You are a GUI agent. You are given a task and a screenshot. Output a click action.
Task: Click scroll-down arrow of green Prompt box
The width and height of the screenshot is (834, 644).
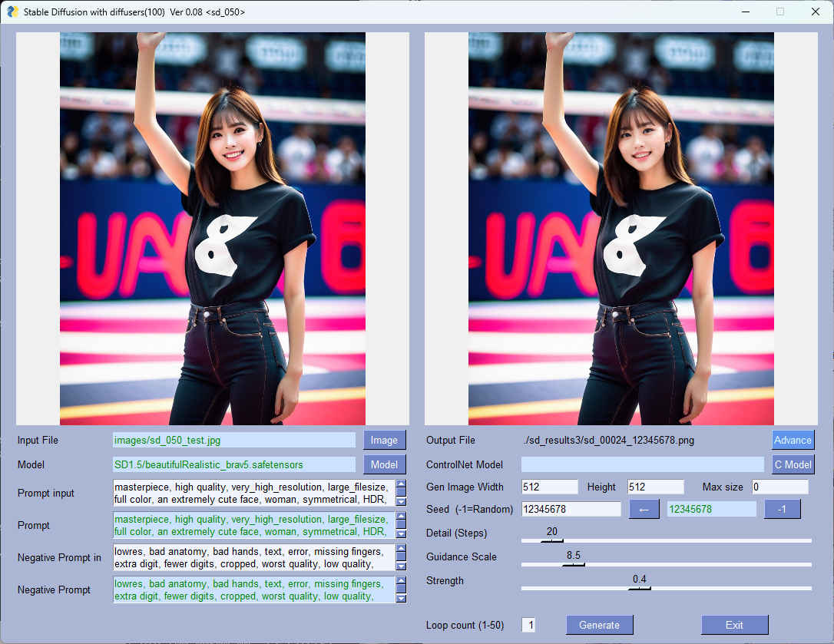(x=401, y=533)
